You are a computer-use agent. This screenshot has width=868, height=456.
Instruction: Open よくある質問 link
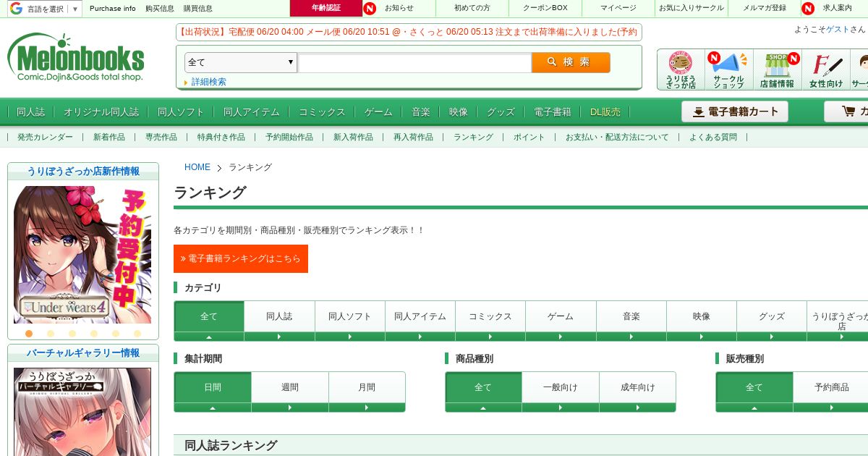(713, 137)
